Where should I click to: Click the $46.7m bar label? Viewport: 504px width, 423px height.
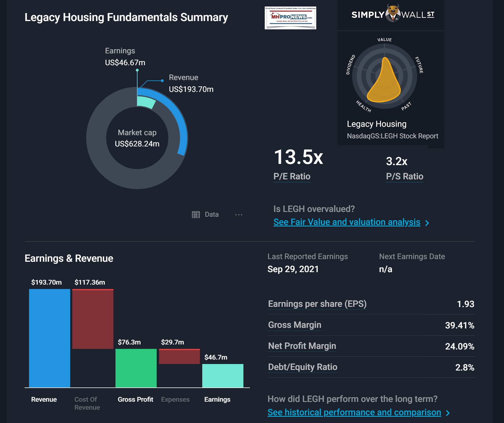pyautogui.click(x=216, y=357)
